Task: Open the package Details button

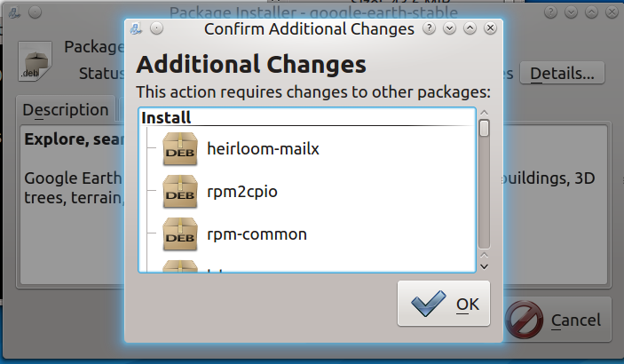Action: click(562, 73)
